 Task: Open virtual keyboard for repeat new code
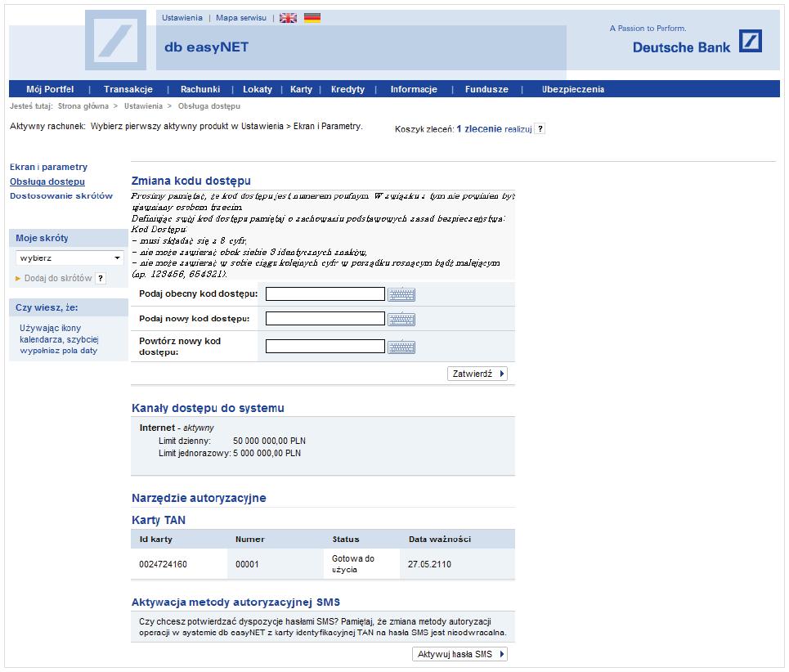point(401,347)
